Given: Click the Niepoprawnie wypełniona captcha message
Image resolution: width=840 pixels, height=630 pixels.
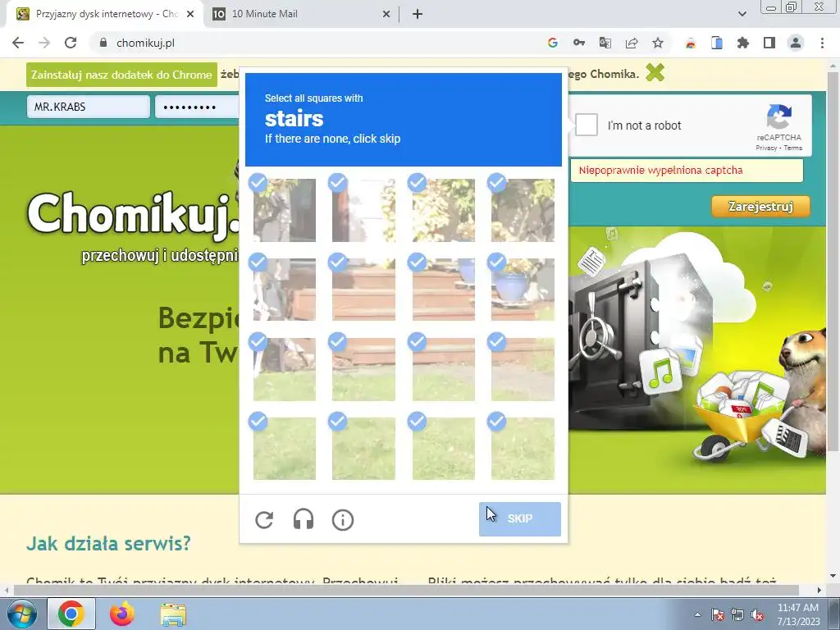Looking at the screenshot, I should [x=660, y=171].
